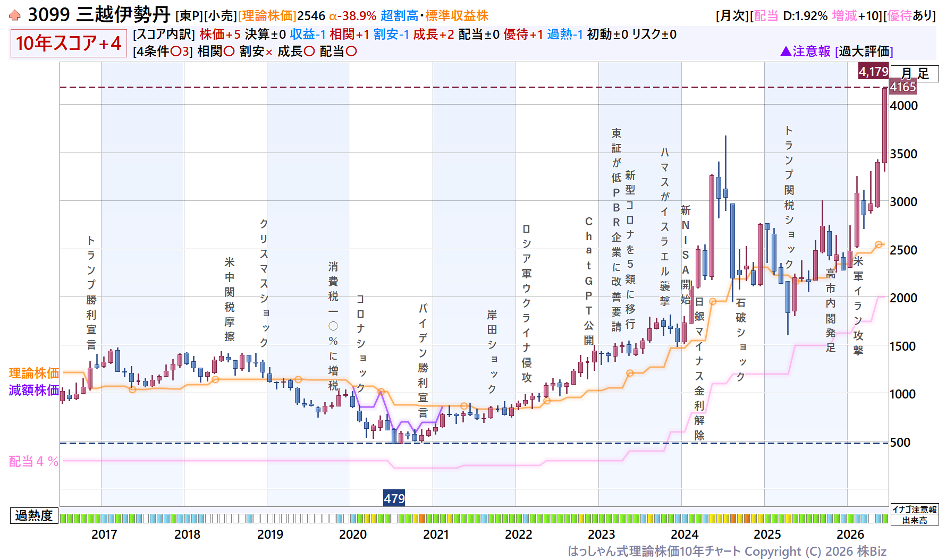This screenshot has height=560, width=946.
Task: Click the [東P] market tag
Action: (189, 16)
